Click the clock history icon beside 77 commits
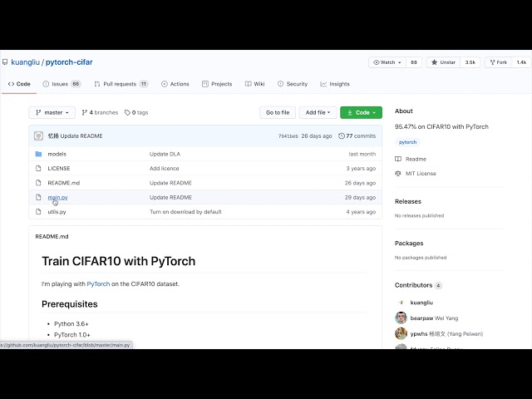 pyautogui.click(x=342, y=136)
